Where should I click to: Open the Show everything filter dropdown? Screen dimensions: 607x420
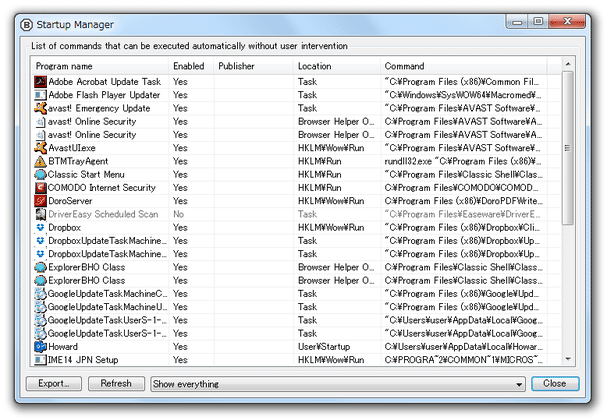click(338, 384)
